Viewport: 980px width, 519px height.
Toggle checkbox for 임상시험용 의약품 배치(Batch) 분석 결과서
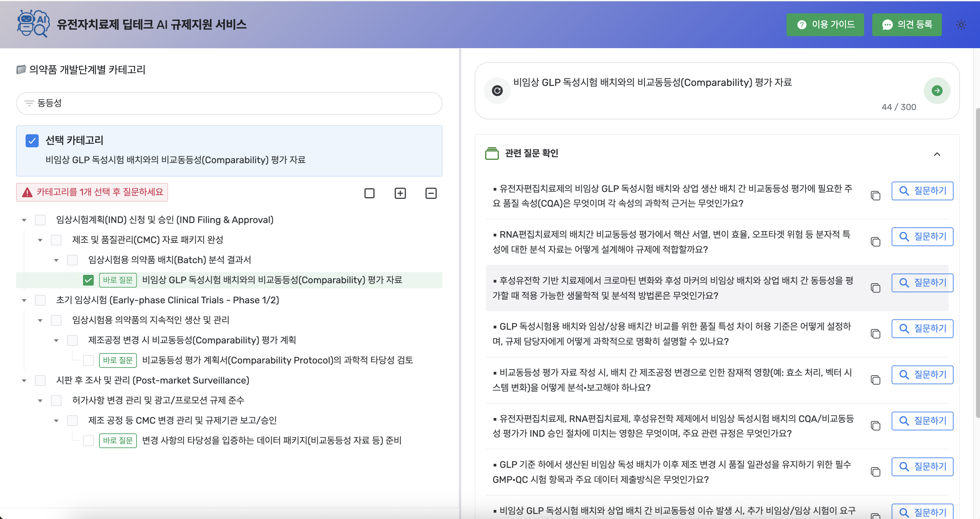(72, 260)
